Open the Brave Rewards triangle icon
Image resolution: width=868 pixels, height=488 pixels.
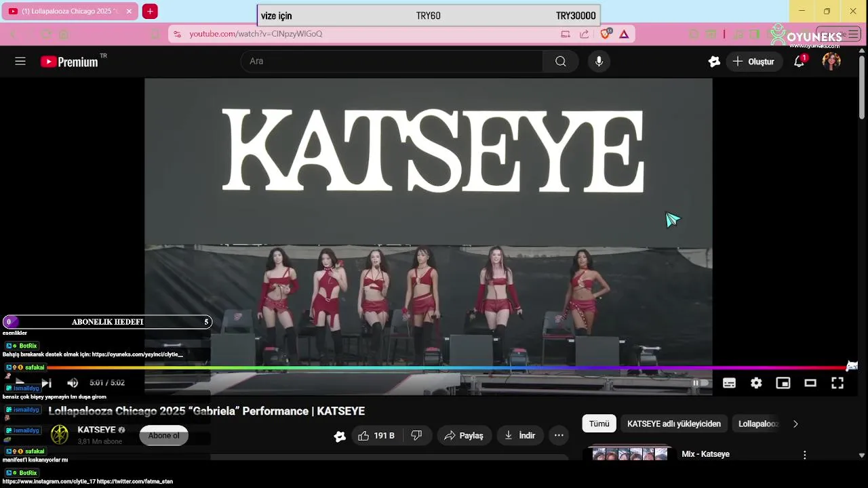[x=624, y=34]
